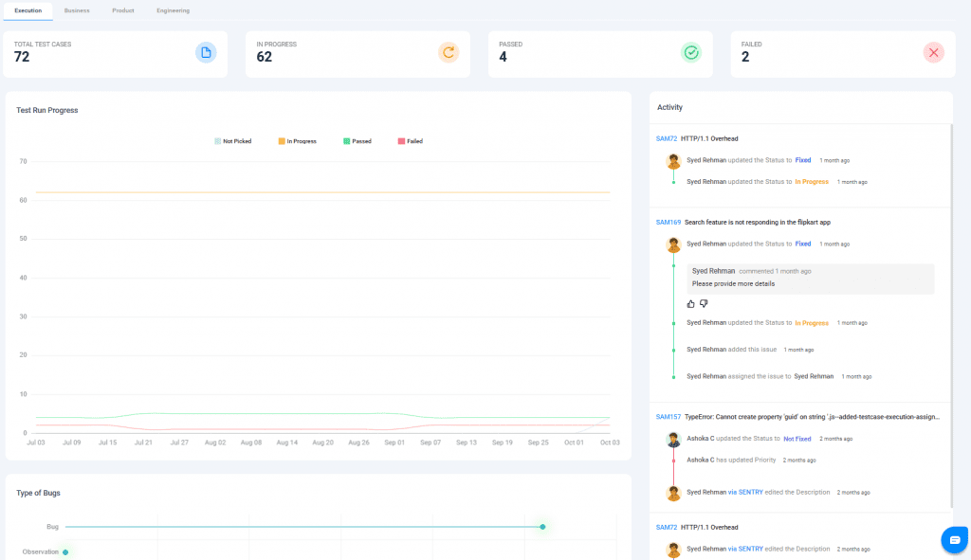The width and height of the screenshot is (971, 560).
Task: Click thumbs down on Syed Rehman's comment
Action: (x=704, y=303)
